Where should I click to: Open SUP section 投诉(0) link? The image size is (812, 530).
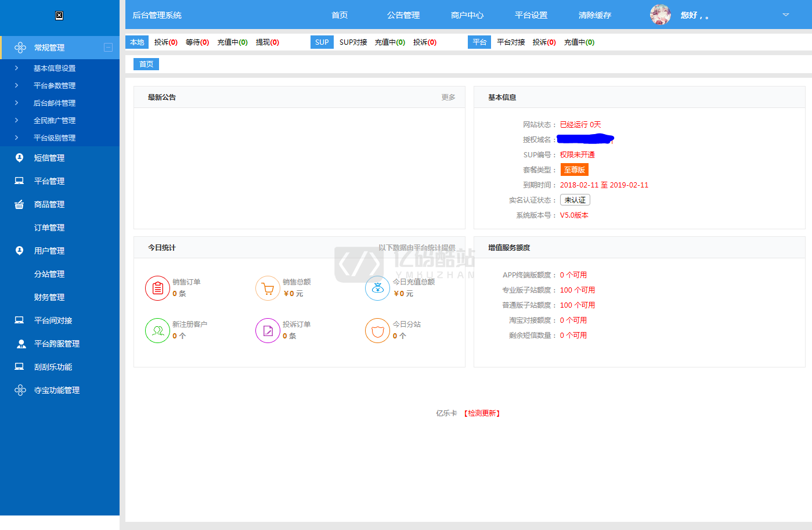tap(425, 42)
